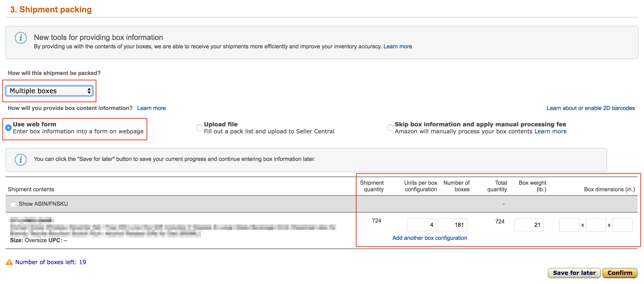Click Learn more beside box content question
Image resolution: width=644 pixels, height=284 pixels.
click(x=151, y=108)
